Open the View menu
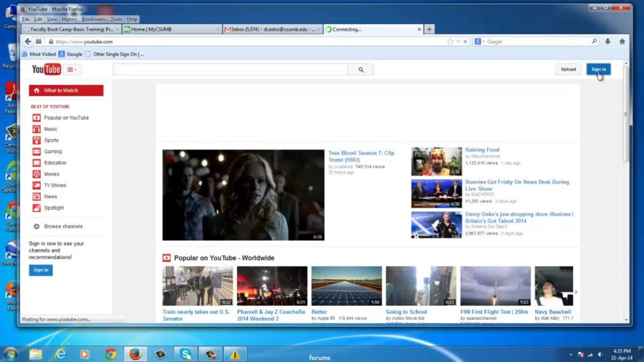The width and height of the screenshot is (644, 362). pos(52,19)
